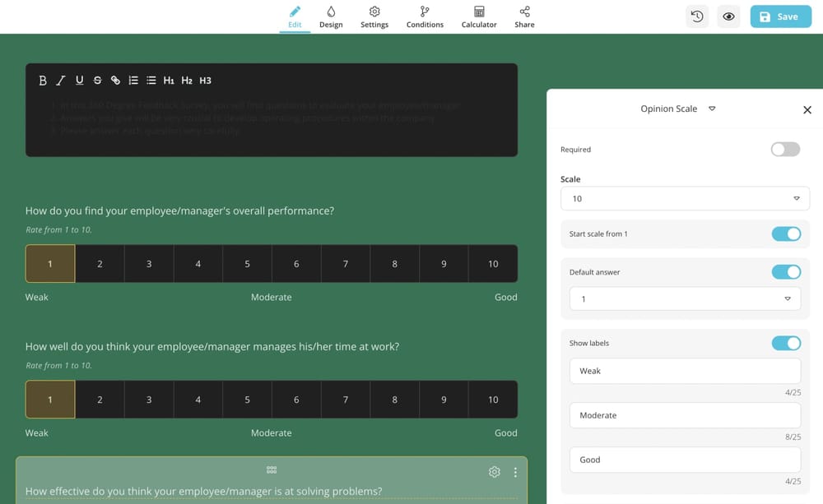The height and width of the screenshot is (504, 823).
Task: Enable the Required toggle
Action: click(x=785, y=150)
